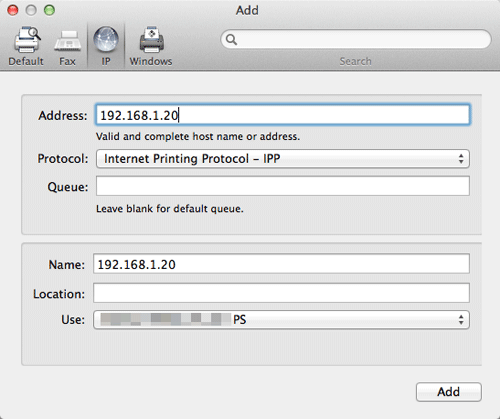Click the gray minimize window button
Image resolution: width=500 pixels, height=419 pixels.
[x=31, y=10]
